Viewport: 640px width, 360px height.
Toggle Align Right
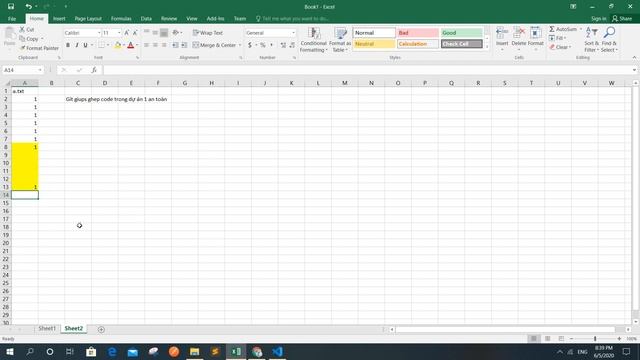pyautogui.click(x=164, y=45)
